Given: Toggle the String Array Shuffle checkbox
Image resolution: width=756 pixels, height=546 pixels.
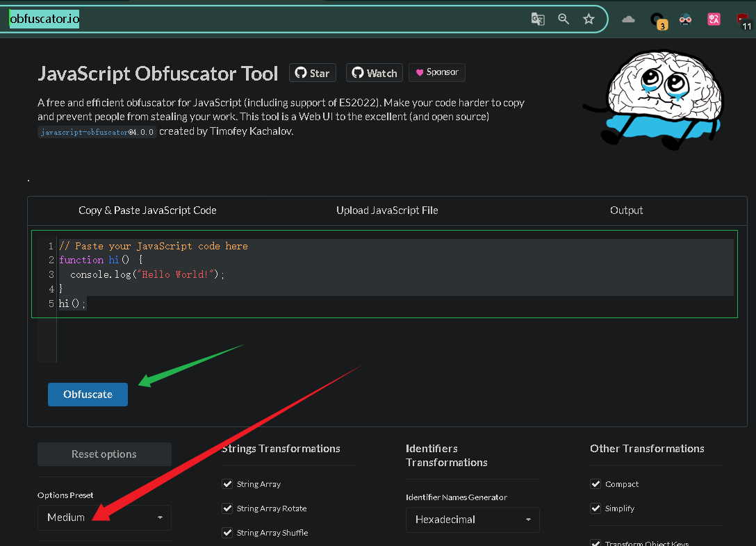Looking at the screenshot, I should click(227, 533).
